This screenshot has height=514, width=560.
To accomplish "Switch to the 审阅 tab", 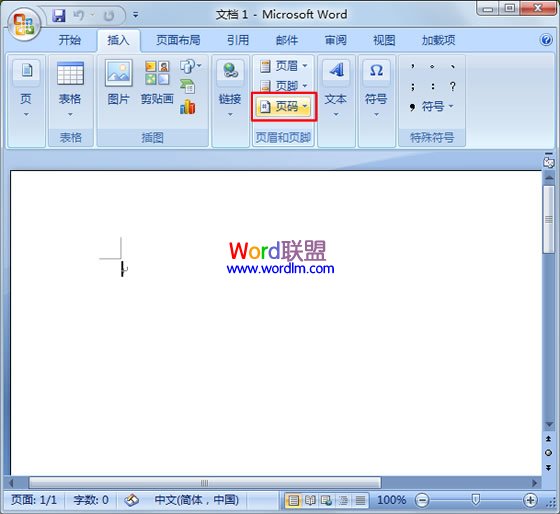I will (335, 40).
